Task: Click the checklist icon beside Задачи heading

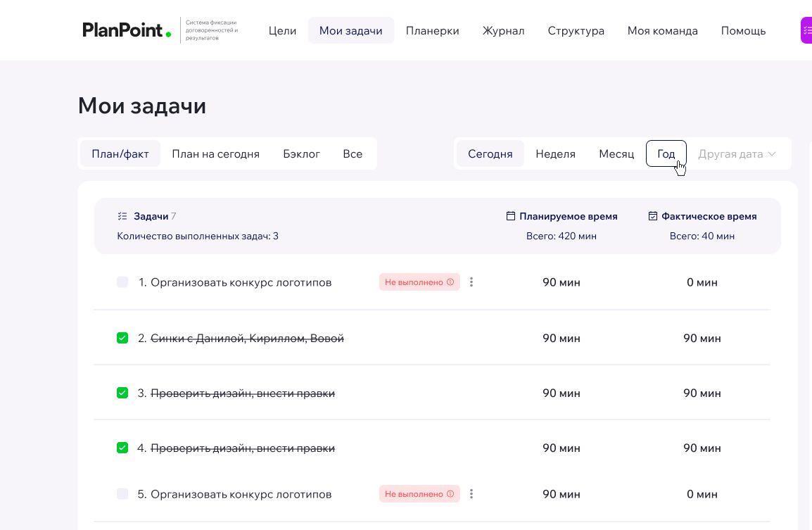Action: pos(122,216)
